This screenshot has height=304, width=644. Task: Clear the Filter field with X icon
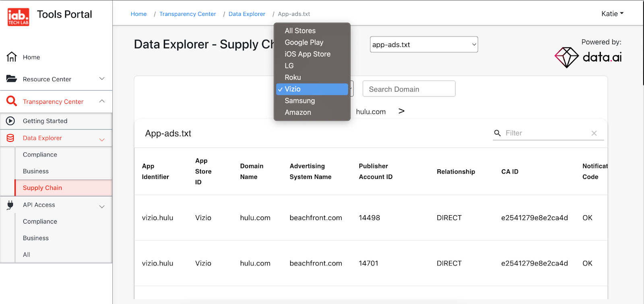coord(594,133)
